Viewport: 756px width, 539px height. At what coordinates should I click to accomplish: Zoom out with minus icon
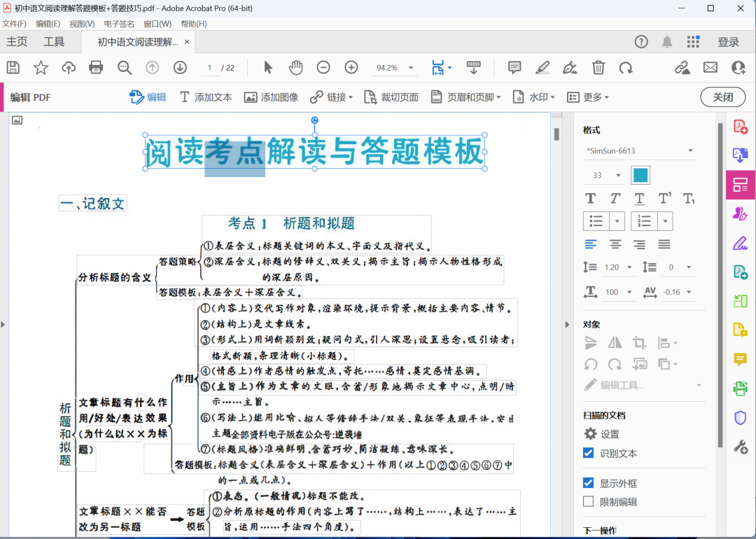click(323, 67)
